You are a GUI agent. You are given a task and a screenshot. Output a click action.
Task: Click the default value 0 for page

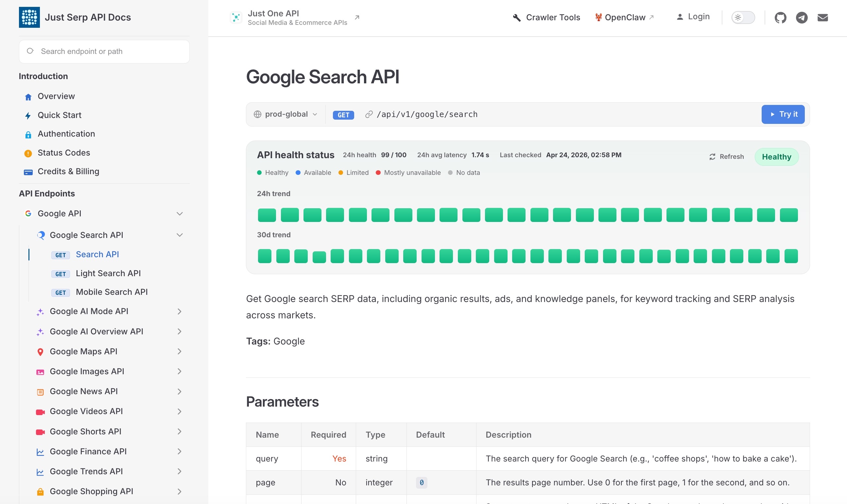tap(421, 483)
